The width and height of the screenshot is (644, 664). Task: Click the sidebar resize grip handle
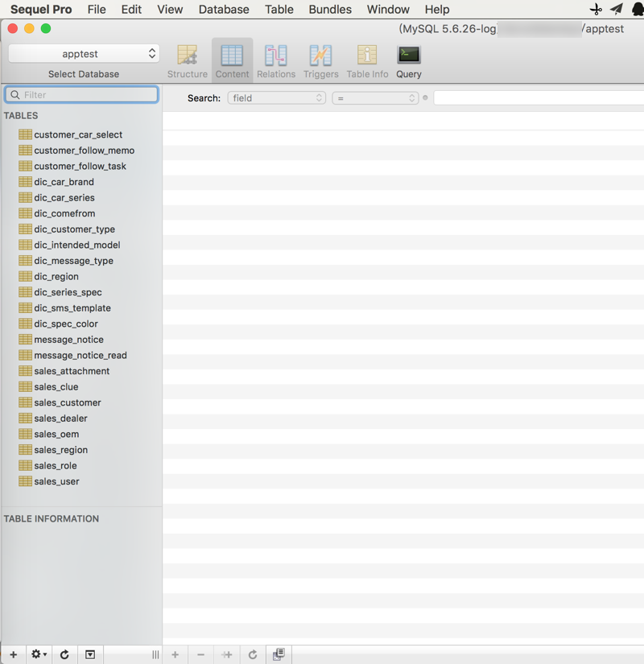tap(155, 654)
